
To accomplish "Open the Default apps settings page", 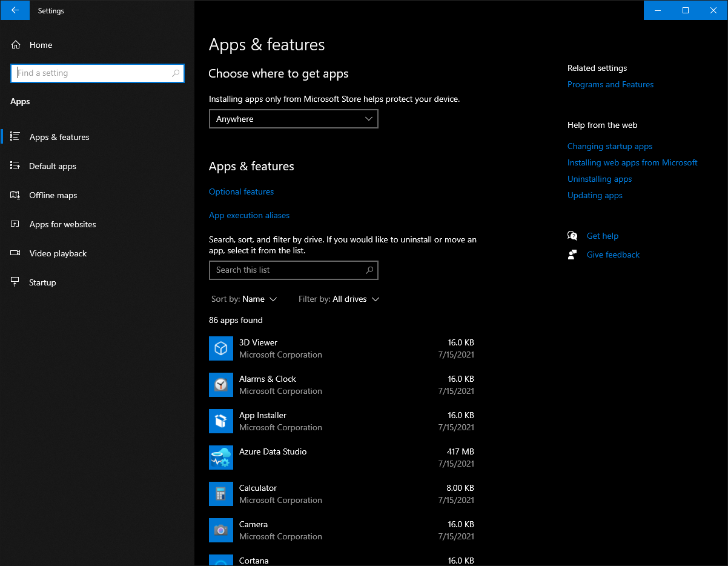I will (97, 166).
